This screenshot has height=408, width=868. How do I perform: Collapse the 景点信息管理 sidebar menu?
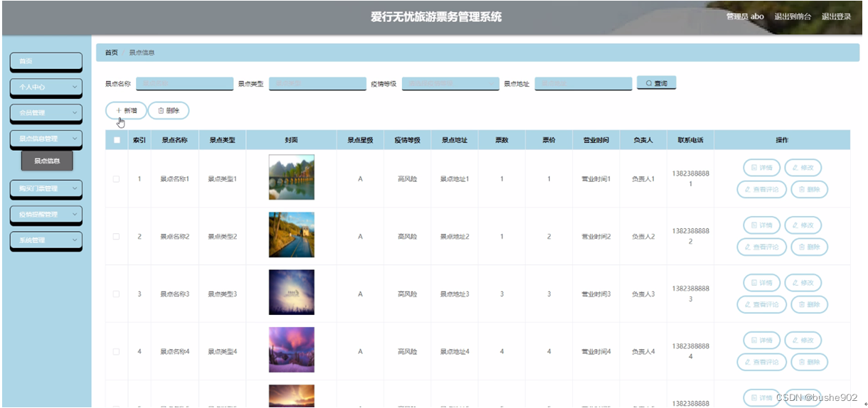click(x=46, y=138)
